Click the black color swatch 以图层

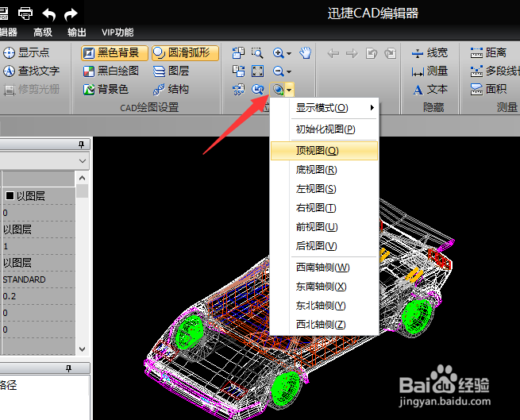click(10, 196)
